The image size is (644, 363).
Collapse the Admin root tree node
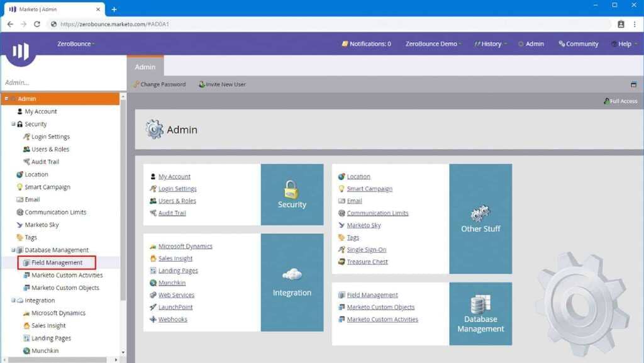point(6,99)
